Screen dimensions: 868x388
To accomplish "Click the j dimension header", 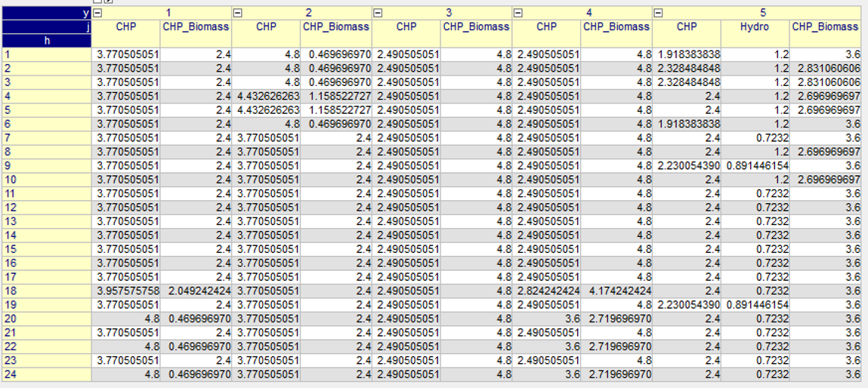I will click(x=46, y=26).
